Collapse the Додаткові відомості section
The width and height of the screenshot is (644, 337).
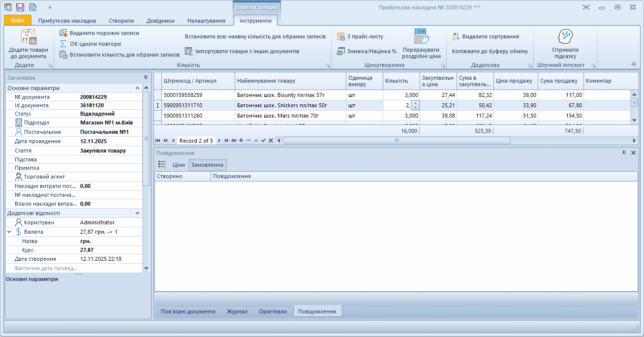(x=137, y=213)
